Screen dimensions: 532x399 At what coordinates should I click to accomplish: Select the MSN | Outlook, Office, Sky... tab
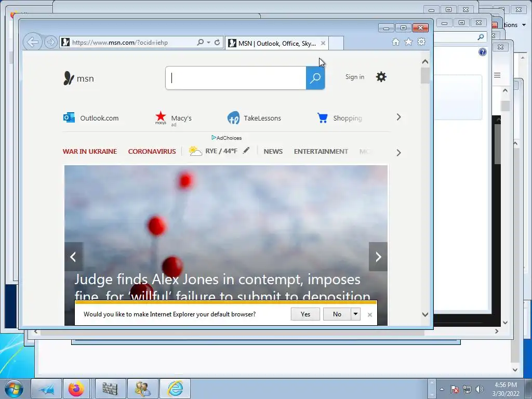click(x=276, y=43)
